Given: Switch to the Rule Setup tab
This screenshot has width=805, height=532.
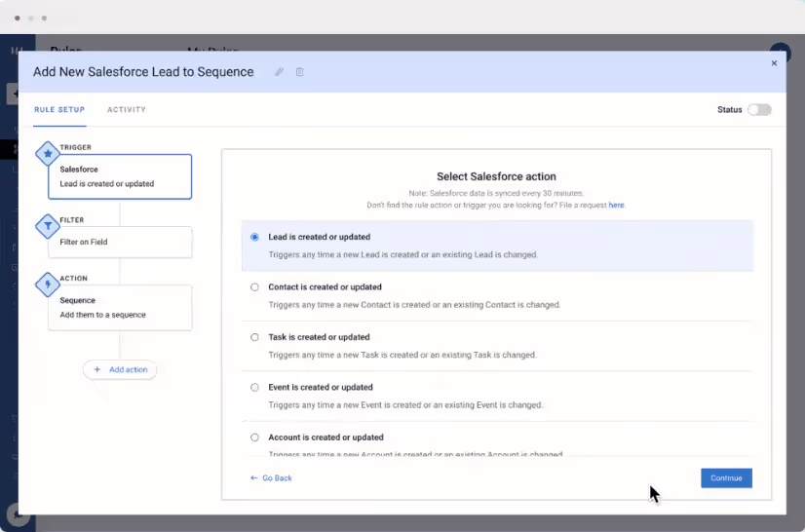Looking at the screenshot, I should (x=59, y=109).
